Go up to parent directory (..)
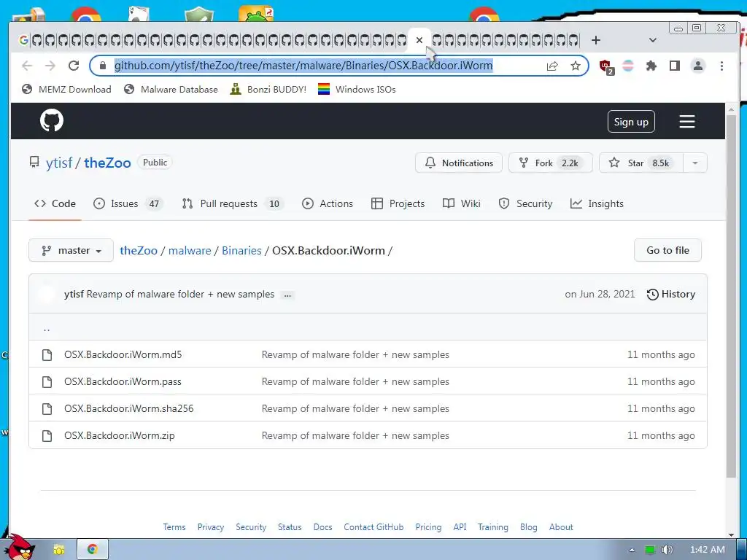The height and width of the screenshot is (560, 747). tap(47, 327)
